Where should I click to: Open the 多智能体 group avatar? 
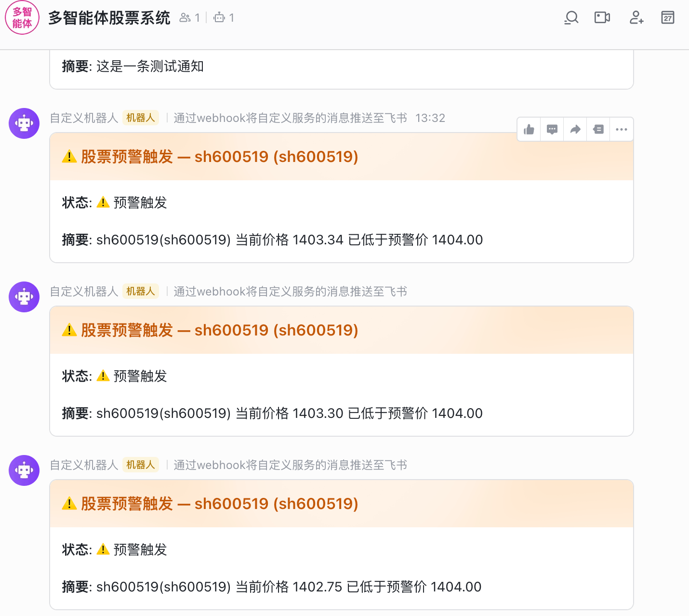pos(22,18)
